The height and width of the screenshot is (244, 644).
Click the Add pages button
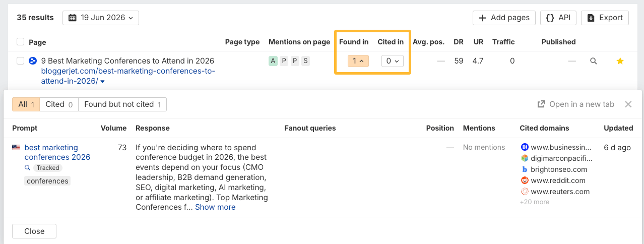[x=504, y=18]
